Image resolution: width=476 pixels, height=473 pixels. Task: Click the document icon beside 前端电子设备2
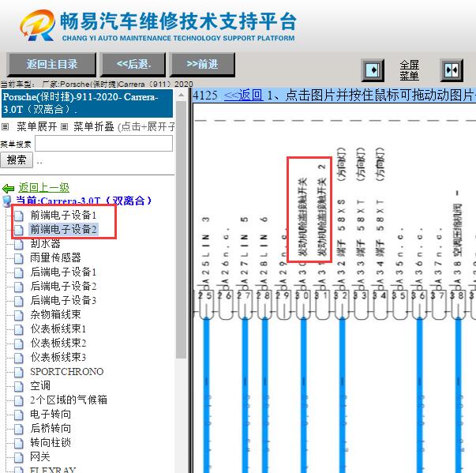(19, 230)
